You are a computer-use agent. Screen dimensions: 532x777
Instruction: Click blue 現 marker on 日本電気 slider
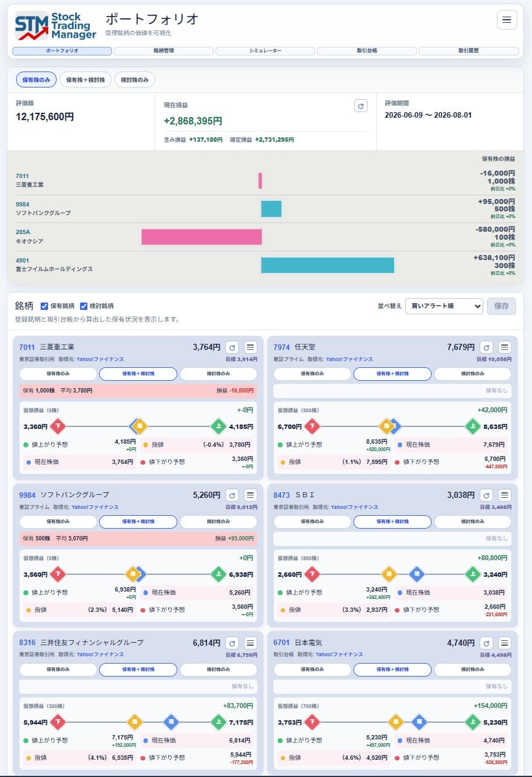click(419, 722)
